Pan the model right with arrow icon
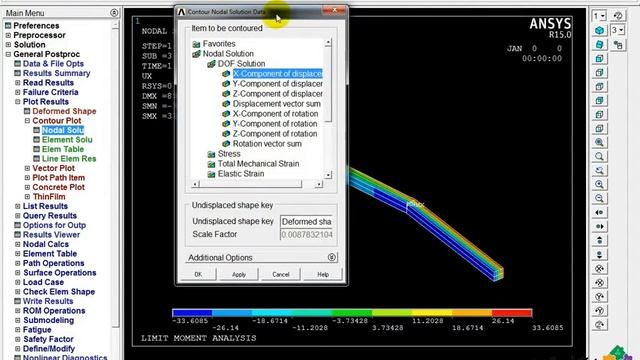The height and width of the screenshot is (360, 640). [599, 226]
